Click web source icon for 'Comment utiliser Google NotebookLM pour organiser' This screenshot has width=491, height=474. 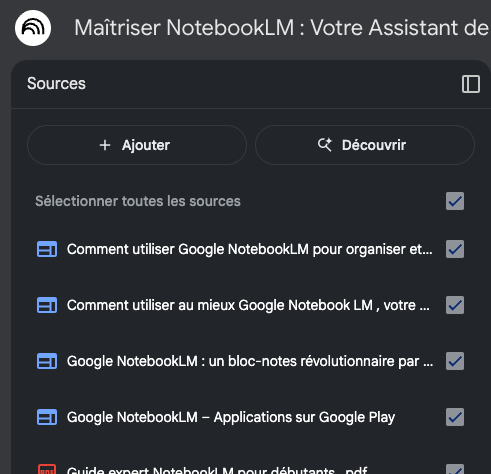pyautogui.click(x=47, y=249)
